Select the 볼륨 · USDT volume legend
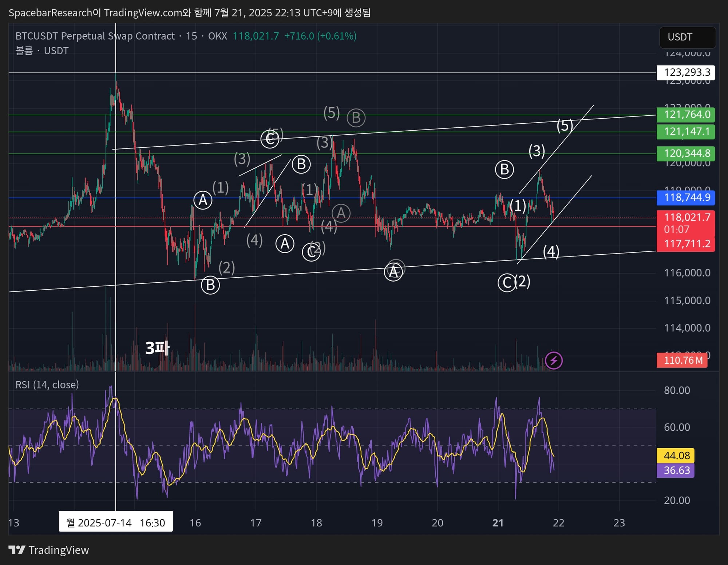 coord(42,51)
